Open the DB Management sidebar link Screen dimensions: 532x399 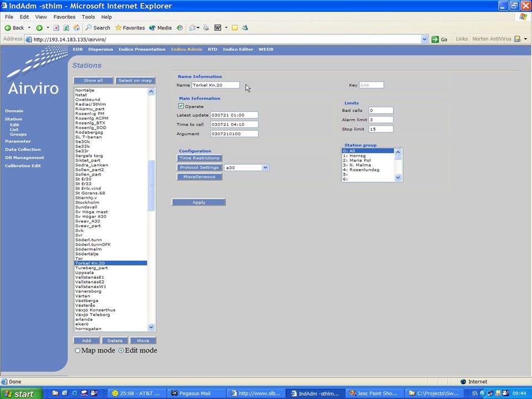24,158
